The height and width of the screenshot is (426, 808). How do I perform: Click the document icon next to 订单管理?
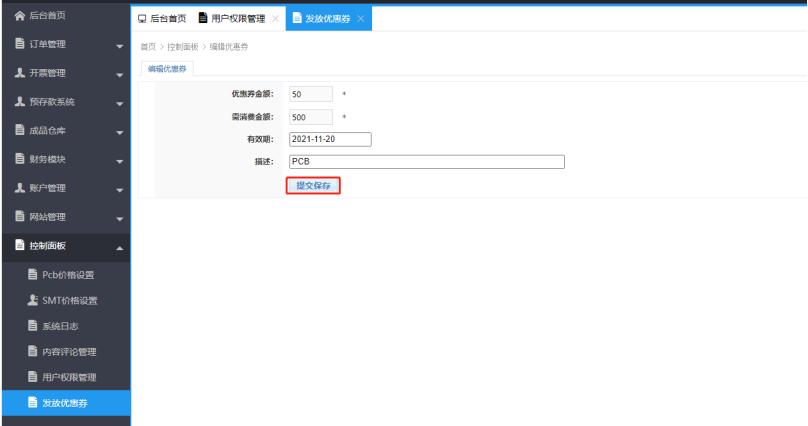point(19,44)
